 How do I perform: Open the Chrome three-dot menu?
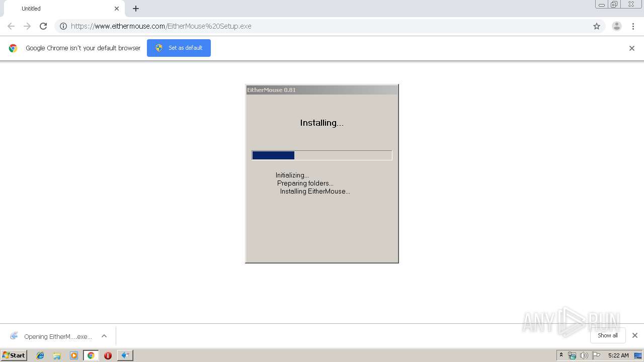pyautogui.click(x=633, y=26)
